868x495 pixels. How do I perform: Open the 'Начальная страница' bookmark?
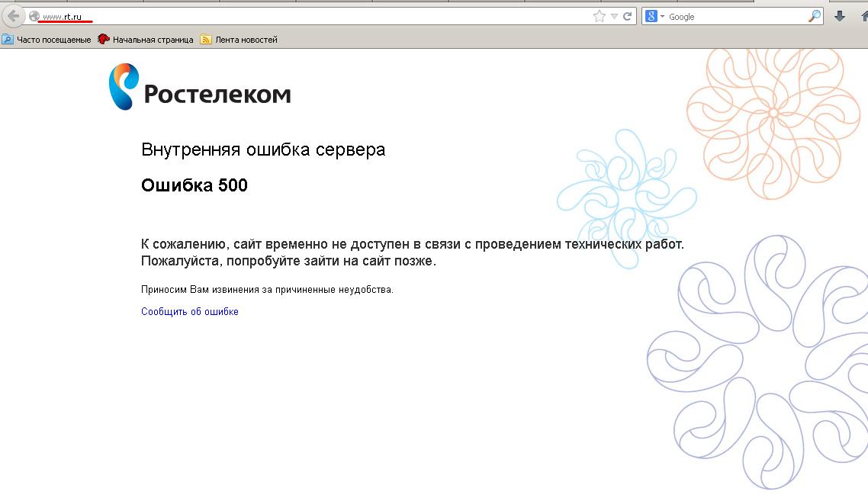click(x=146, y=40)
